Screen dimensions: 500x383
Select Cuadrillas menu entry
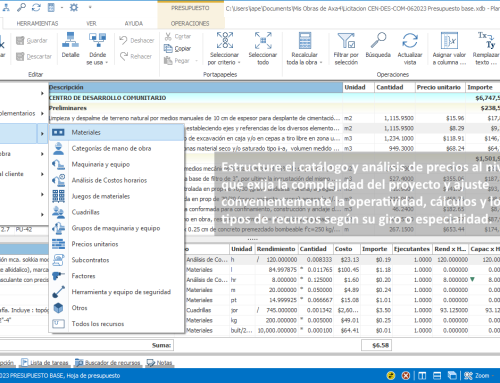coord(117,212)
